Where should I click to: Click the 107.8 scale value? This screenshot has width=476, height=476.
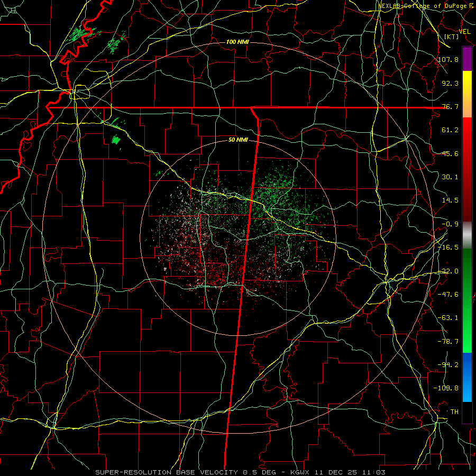(448, 59)
